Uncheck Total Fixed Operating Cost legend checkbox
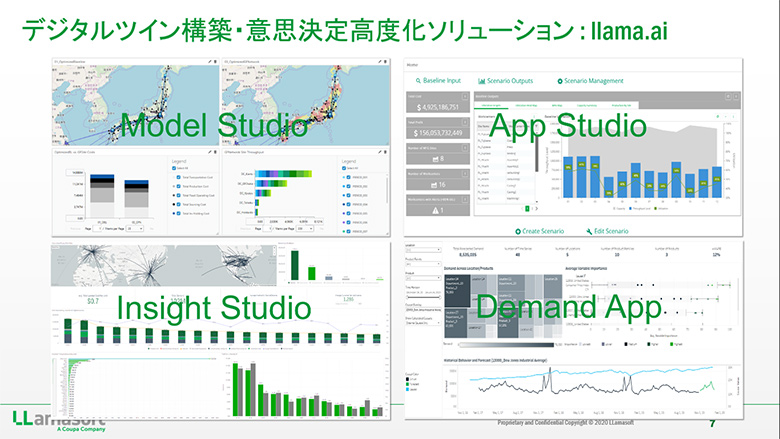 click(179, 195)
